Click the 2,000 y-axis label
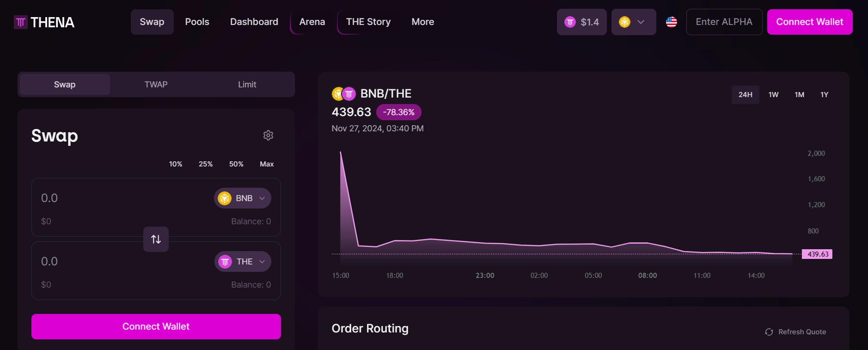Image resolution: width=868 pixels, height=350 pixels. click(816, 154)
